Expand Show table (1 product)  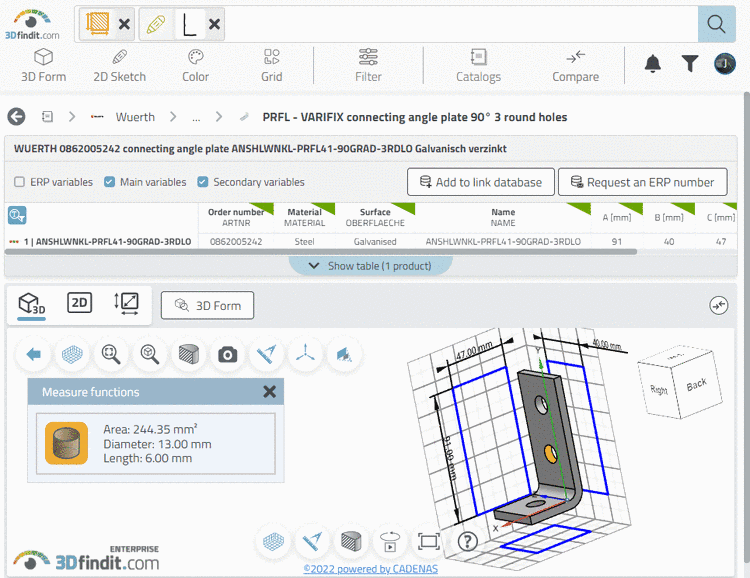pyautogui.click(x=371, y=266)
